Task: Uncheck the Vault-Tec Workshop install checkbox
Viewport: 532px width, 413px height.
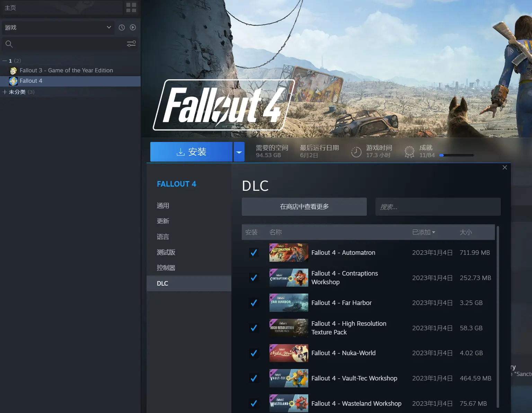Action: tap(254, 378)
